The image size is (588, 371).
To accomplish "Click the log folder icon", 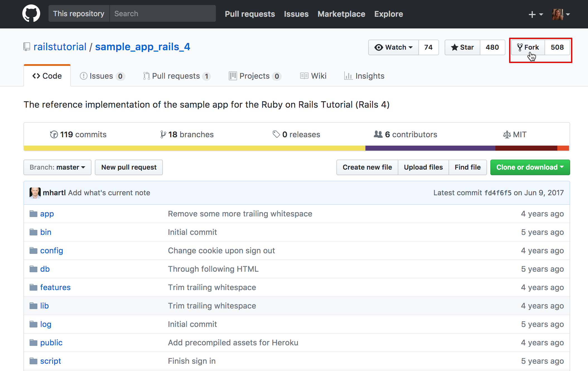I will coord(33,324).
